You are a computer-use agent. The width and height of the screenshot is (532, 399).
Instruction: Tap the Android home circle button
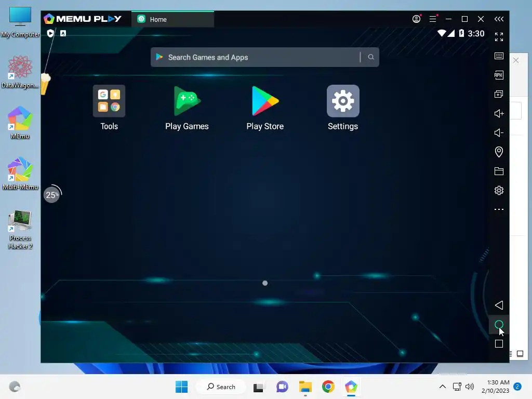499,325
